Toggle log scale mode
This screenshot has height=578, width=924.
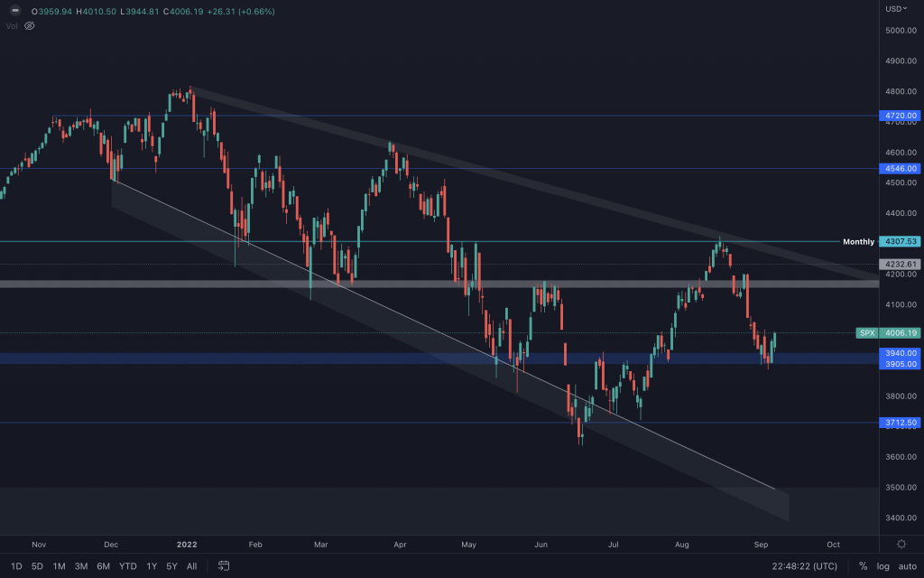click(x=883, y=566)
